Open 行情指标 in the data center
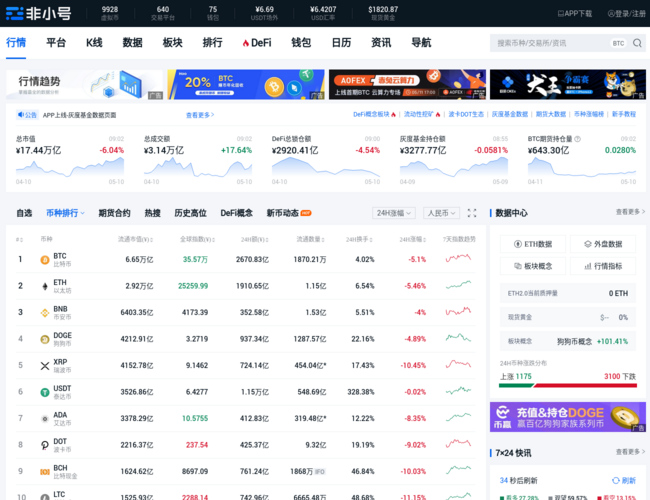 [x=603, y=266]
